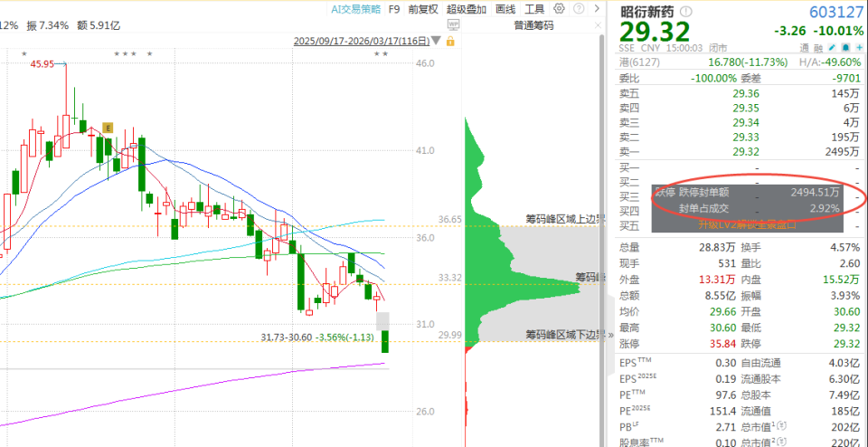This screenshot has width=868, height=447.
Task: Open the 港(6127) H-share quote row
Action: pos(740,62)
